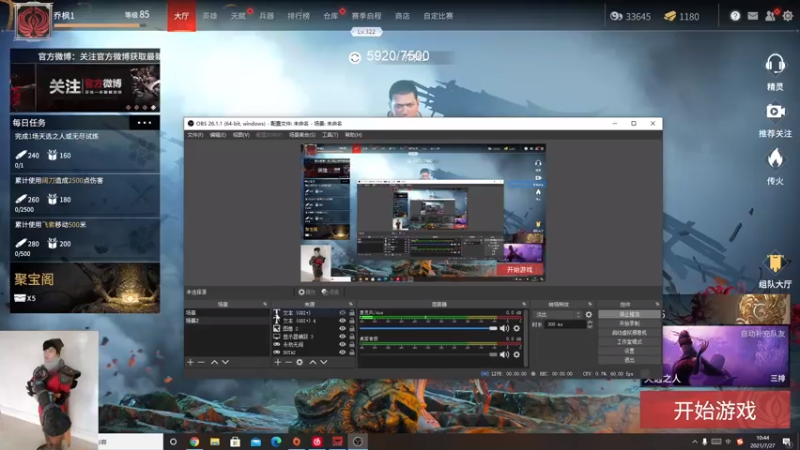Click 设置 in OBS controls
This screenshot has height=450, width=800.
tap(629, 351)
